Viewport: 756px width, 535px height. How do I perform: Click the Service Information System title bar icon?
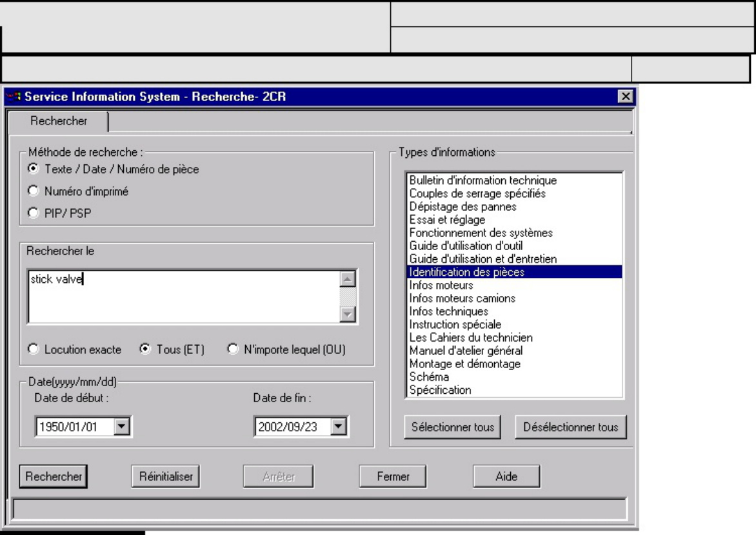[x=14, y=97]
